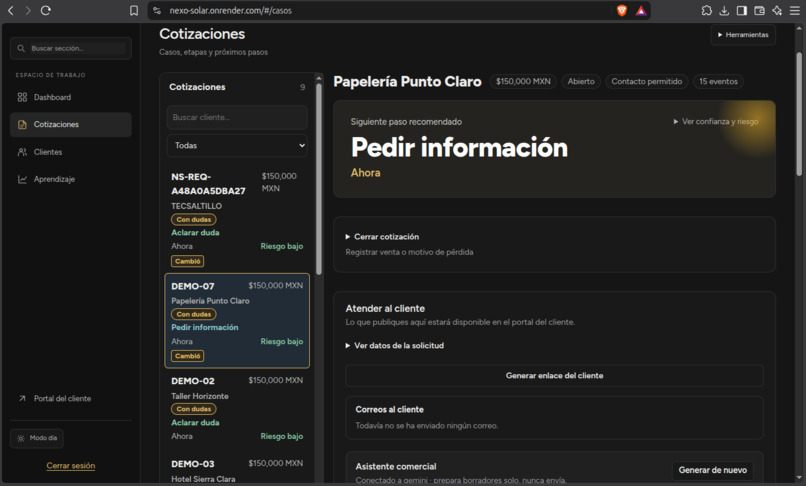Open the Todas filter dropdown

coord(237,146)
